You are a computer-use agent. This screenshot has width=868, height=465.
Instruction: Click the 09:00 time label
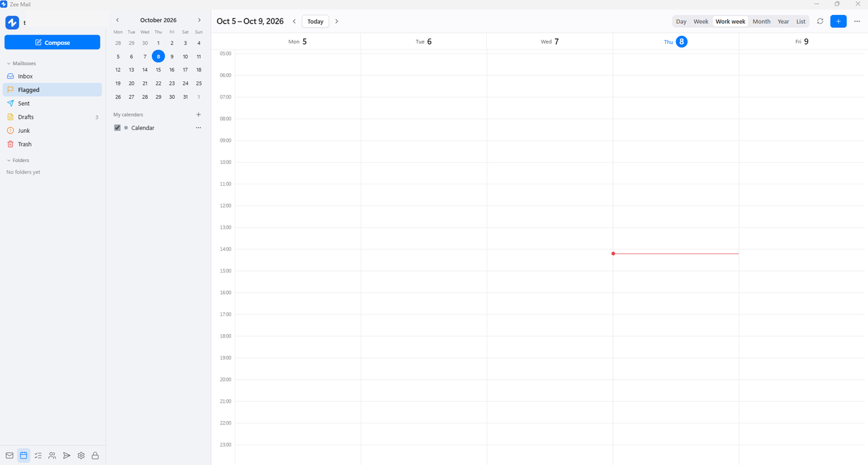click(x=225, y=140)
